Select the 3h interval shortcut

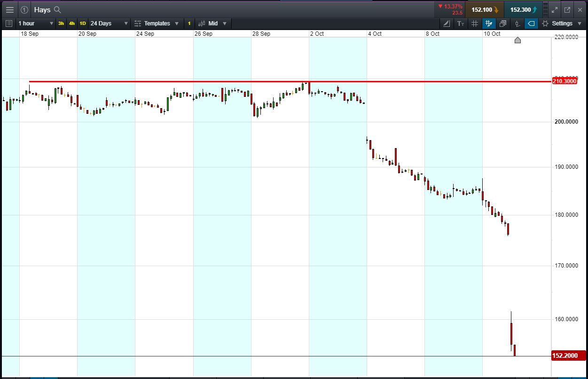coord(61,23)
